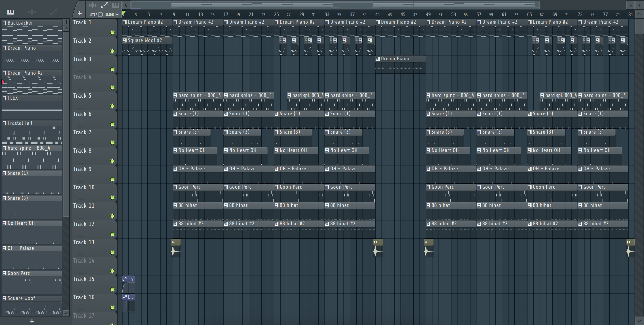Click the Backpacker pattern icon in picker

[x=4, y=23]
